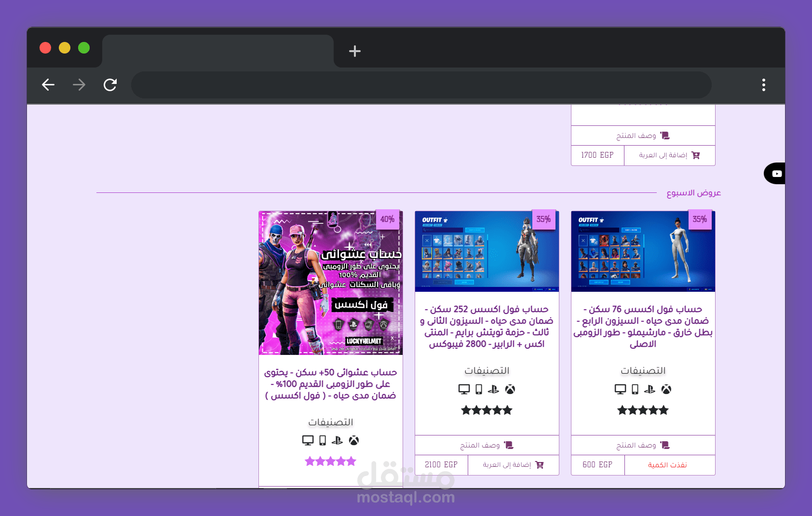This screenshot has width=812, height=516.
Task: Click mobile phone icon on random account card
Action: [x=323, y=440]
